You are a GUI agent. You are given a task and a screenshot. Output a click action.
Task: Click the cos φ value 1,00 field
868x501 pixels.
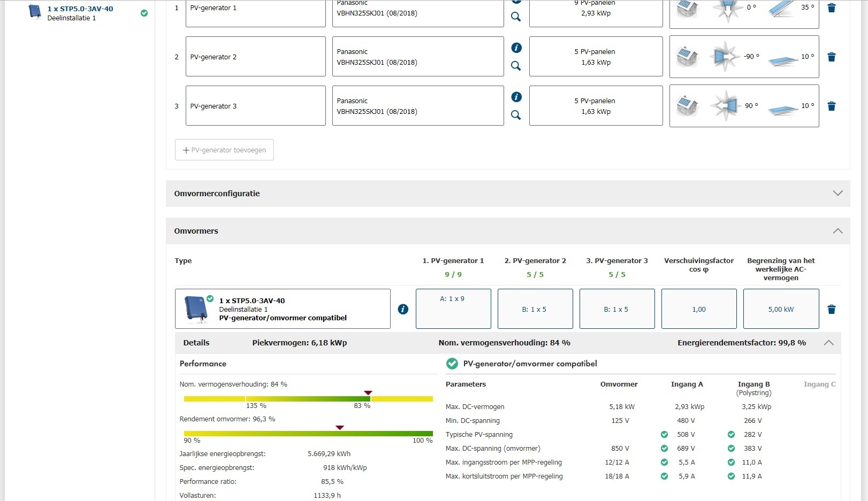coord(699,309)
